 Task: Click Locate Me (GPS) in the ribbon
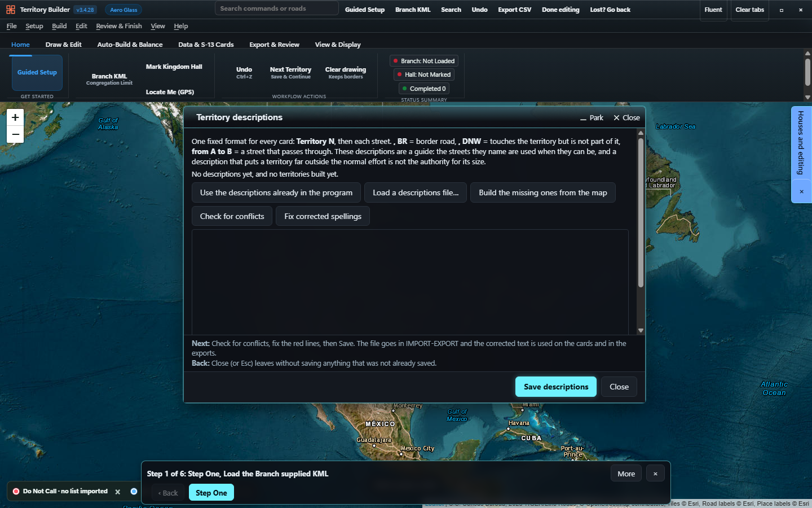(x=170, y=92)
